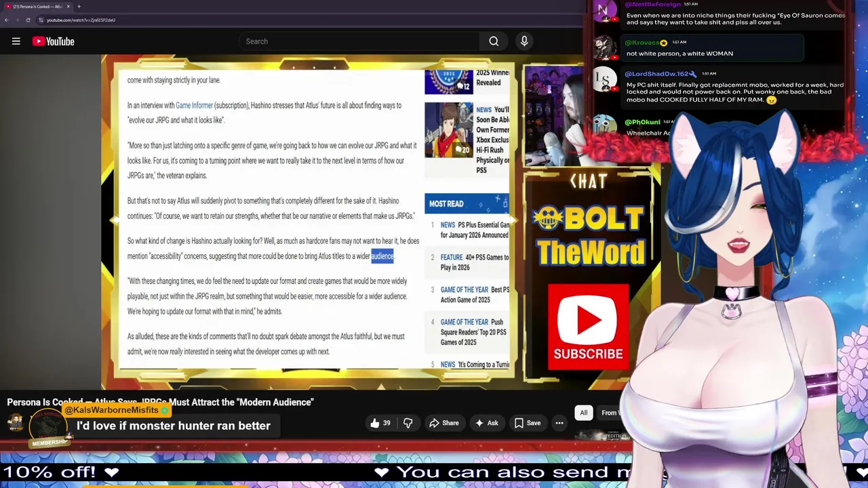Viewport: 868px width, 488px height.
Task: Open 'Push Square Readers' Top 20' link
Action: pyautogui.click(x=474, y=332)
